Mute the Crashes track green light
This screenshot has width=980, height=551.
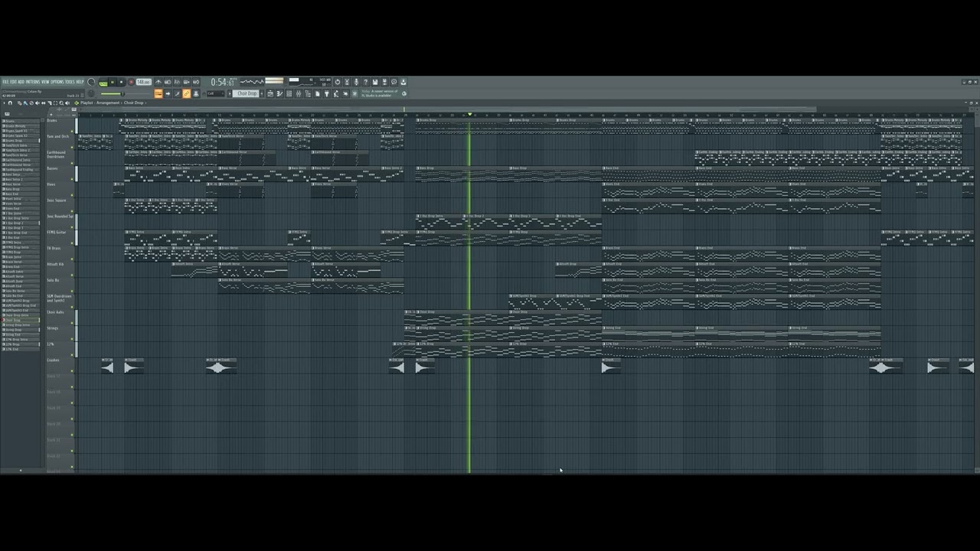click(72, 370)
